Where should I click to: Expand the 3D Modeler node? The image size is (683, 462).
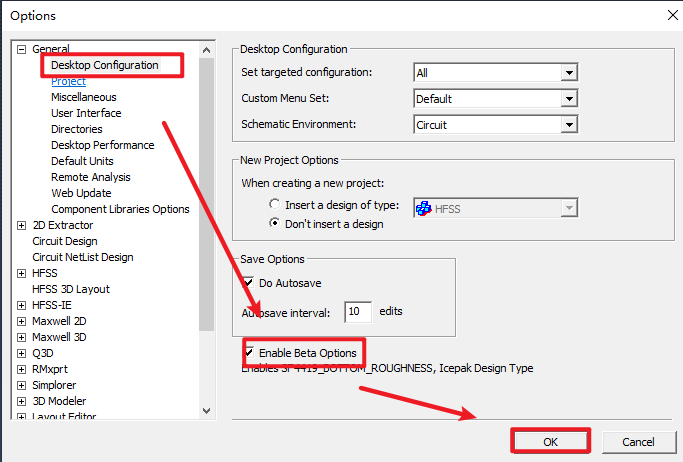[x=21, y=401]
